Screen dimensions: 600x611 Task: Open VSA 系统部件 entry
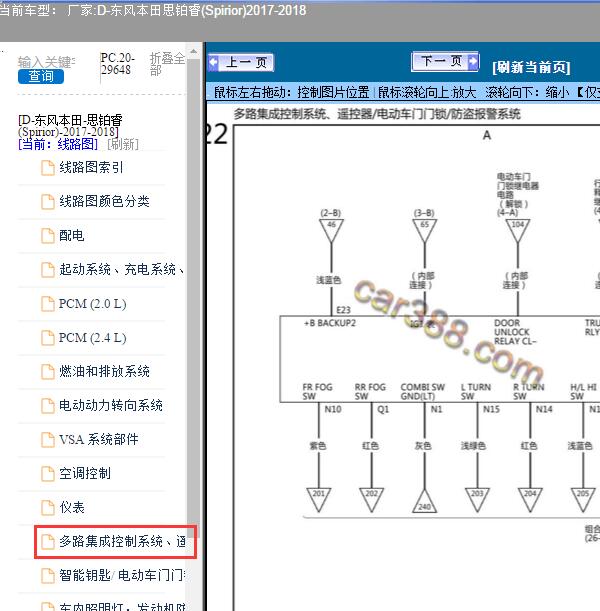99,440
